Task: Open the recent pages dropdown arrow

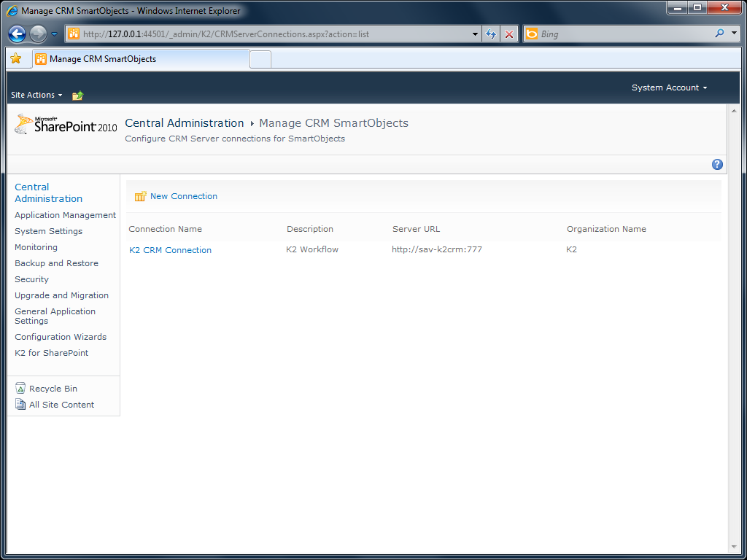Action: click(x=54, y=34)
